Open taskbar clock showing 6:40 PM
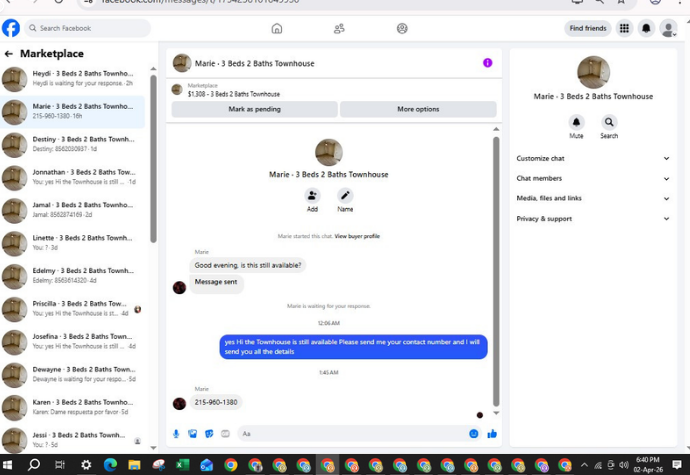Screen dimensions: 690x475 [648, 465]
